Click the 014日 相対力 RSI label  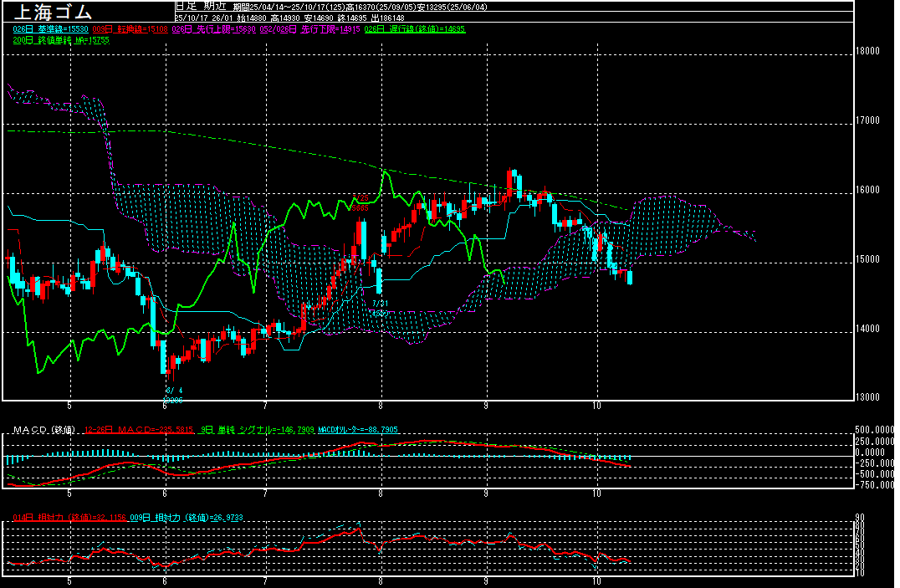[69, 518]
